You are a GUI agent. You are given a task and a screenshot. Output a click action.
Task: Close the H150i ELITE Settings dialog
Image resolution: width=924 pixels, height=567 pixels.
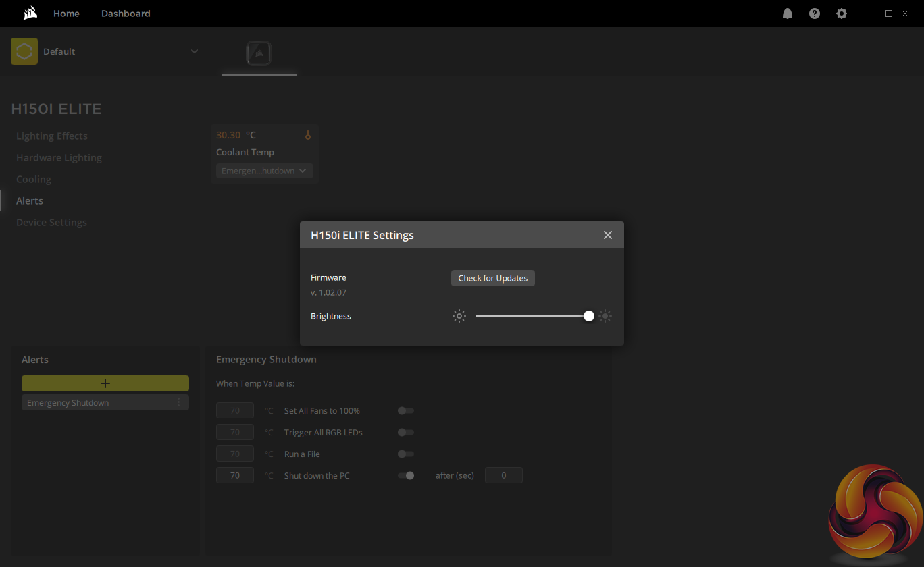(608, 235)
